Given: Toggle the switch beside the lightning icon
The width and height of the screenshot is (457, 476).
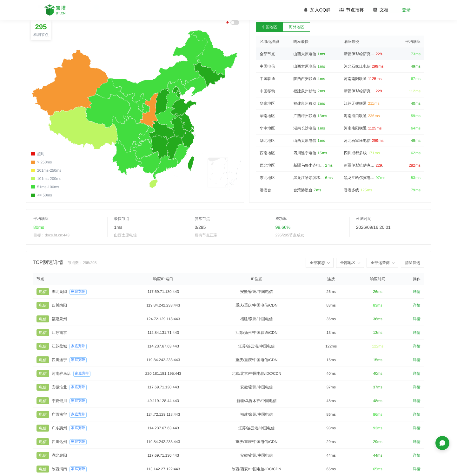Looking at the screenshot, I should coord(235,23).
